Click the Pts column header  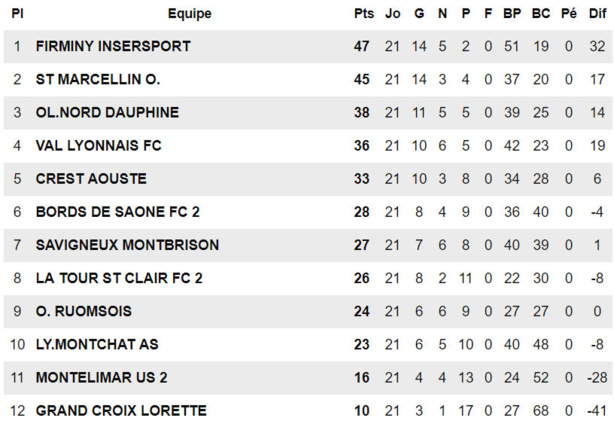363,14
